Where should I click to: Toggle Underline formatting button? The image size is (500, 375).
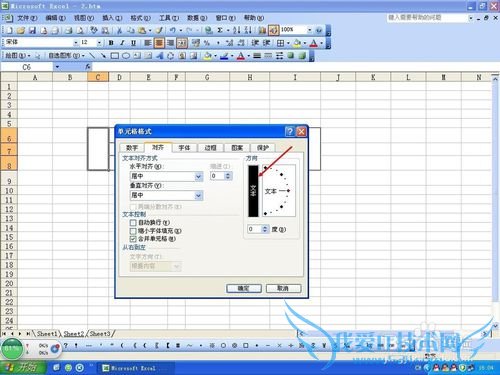tap(134, 43)
